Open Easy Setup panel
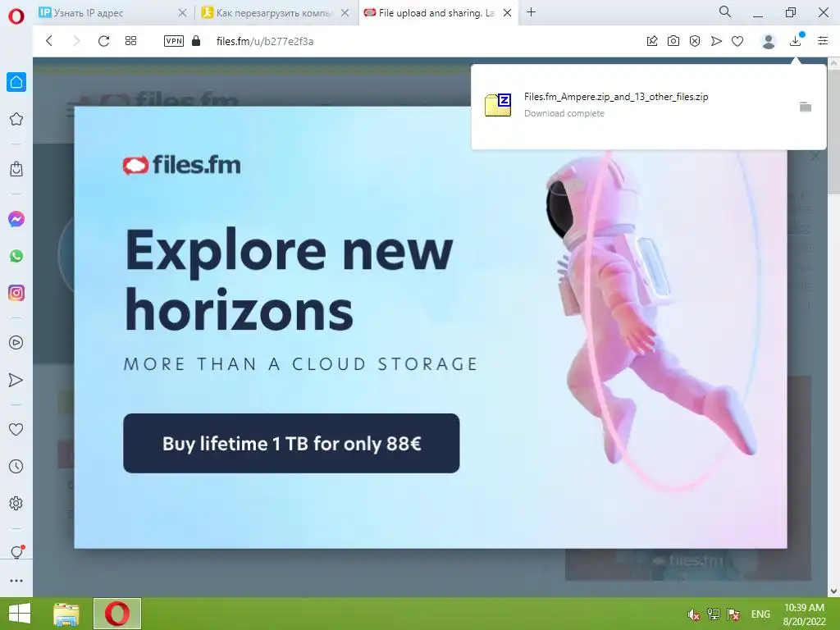Screen dimensions: 840x630 pos(823,41)
